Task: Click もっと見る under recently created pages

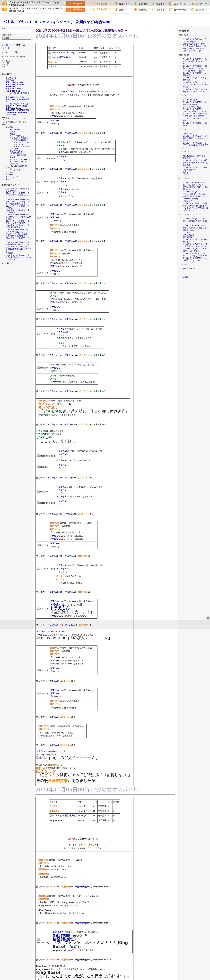Action: [x=6, y=263]
